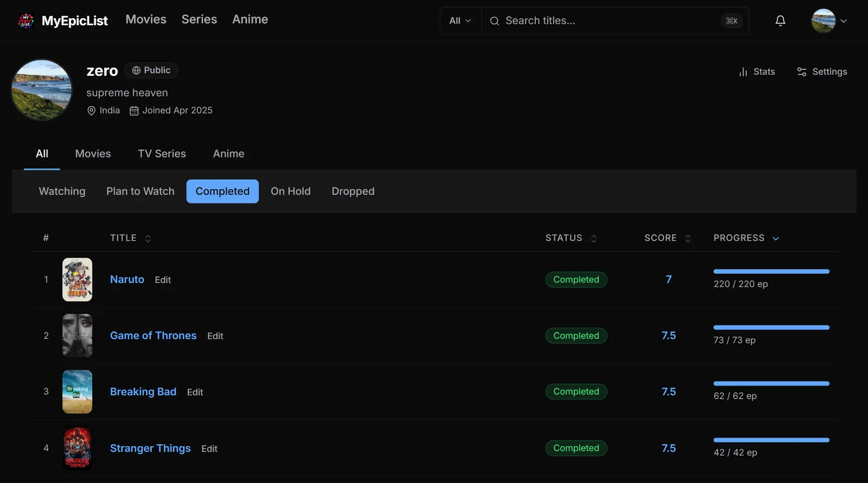Image resolution: width=868 pixels, height=483 pixels.
Task: Click the Joined date calendar icon
Action: click(134, 111)
